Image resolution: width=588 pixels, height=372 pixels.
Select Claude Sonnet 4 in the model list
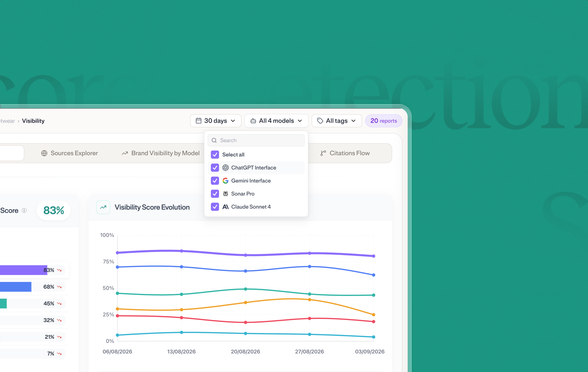point(256,207)
